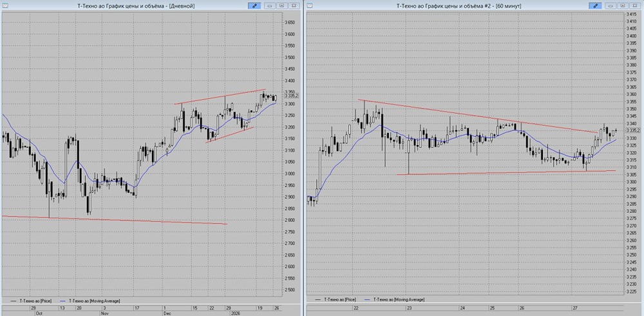The image size is (644, 316).
Task: Click the date 23 on the 60-minute time axis
Action: (410, 308)
